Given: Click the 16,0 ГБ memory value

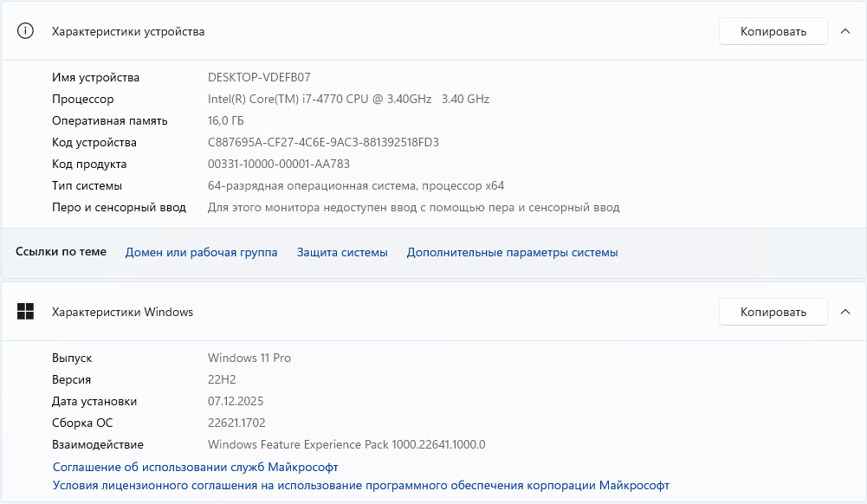Looking at the screenshot, I should pyautogui.click(x=226, y=120).
